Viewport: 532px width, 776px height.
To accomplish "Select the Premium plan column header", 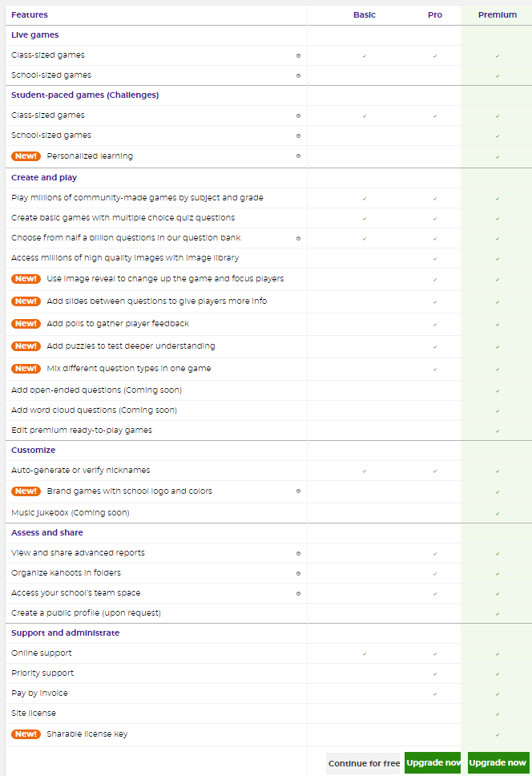I will click(x=498, y=15).
